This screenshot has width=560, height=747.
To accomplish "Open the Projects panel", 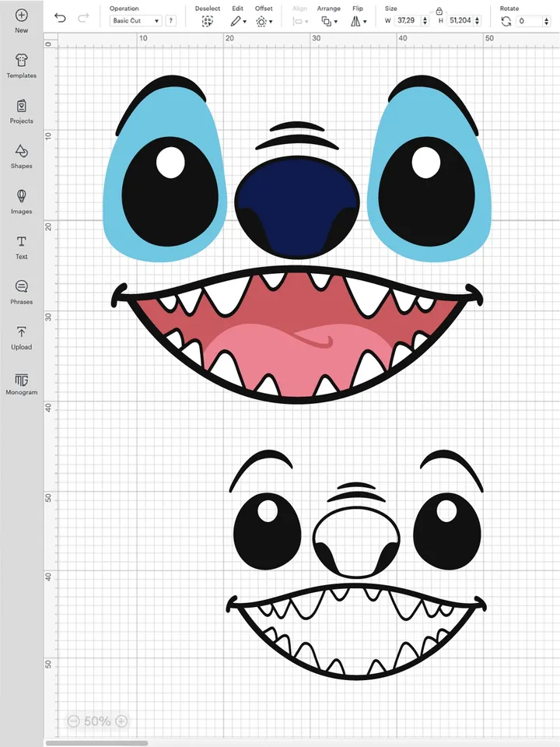I will pyautogui.click(x=21, y=106).
